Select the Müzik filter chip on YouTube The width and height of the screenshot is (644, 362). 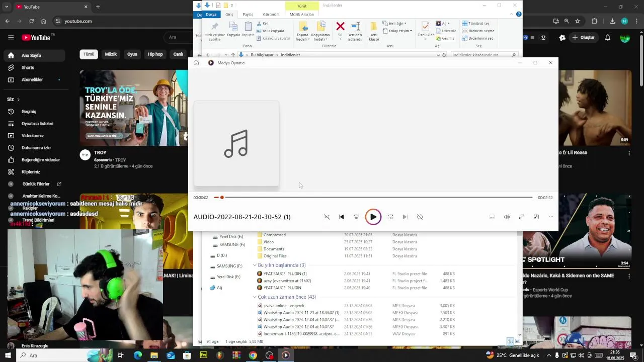coord(111,54)
